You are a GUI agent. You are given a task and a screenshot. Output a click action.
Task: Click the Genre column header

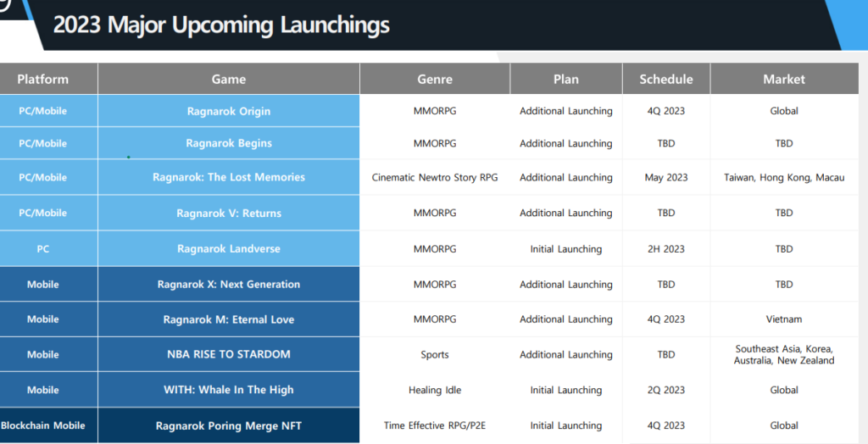pyautogui.click(x=435, y=79)
